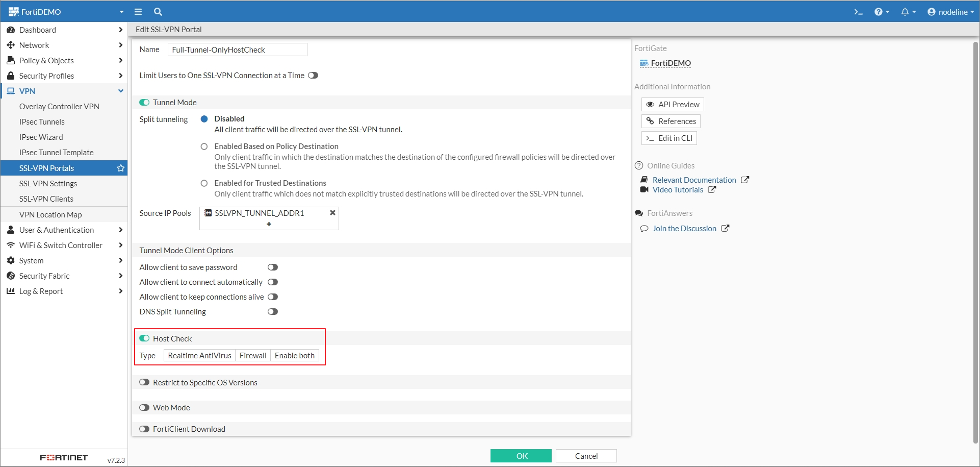The height and width of the screenshot is (467, 980).
Task: Open the FortiDEMO VDOM dropdown arrow
Action: coord(121,12)
